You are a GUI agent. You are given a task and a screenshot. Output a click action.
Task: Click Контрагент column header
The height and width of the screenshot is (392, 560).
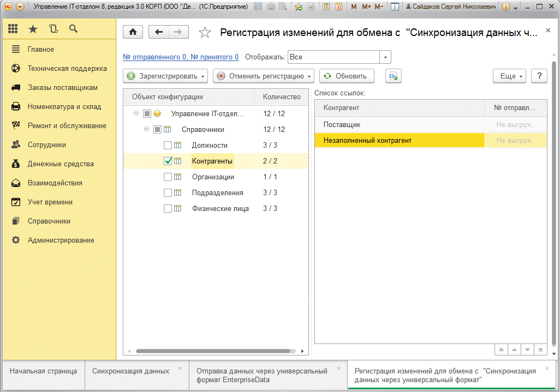click(x=400, y=108)
